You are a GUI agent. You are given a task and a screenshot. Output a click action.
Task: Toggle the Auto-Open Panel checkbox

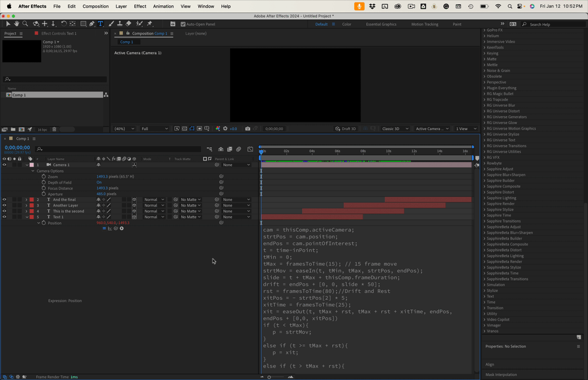183,24
